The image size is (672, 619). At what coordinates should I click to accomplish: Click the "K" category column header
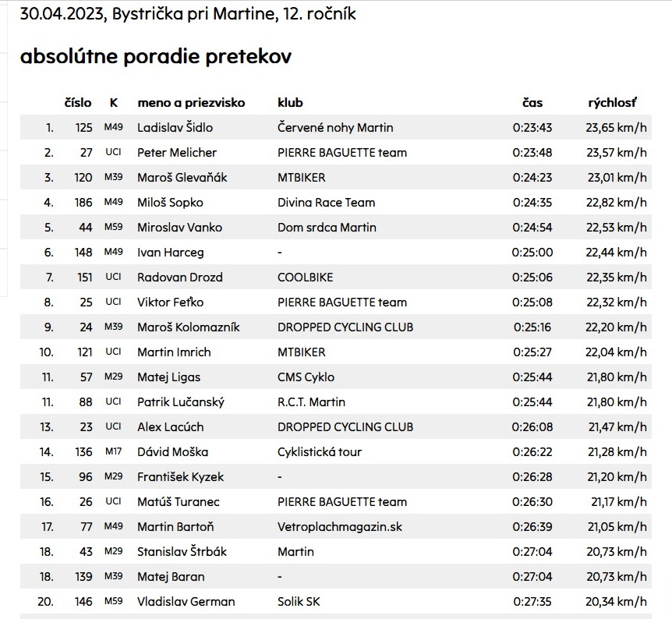coord(114,102)
